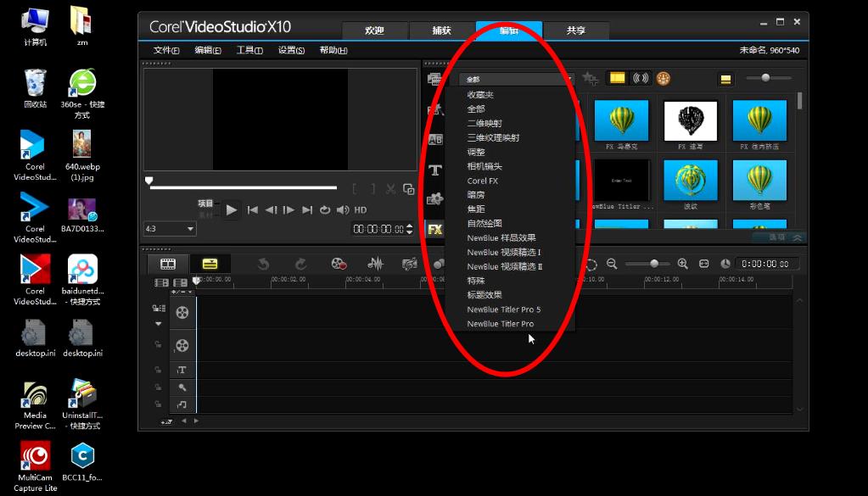Adjust the timeline zoom slider

point(654,264)
